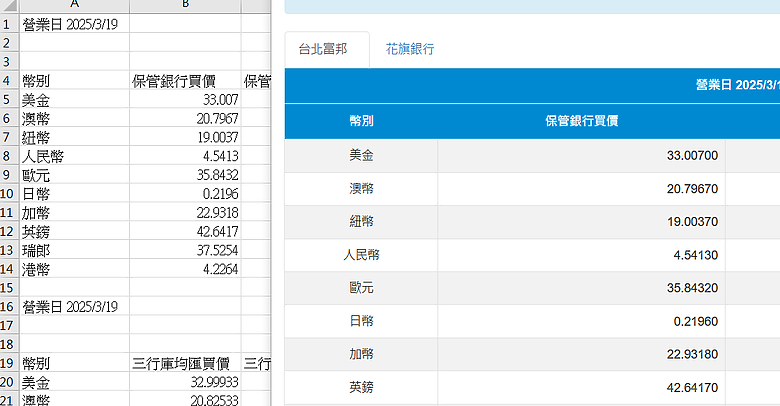
Task: Select the Excel value 20.7967
Action: [185, 118]
